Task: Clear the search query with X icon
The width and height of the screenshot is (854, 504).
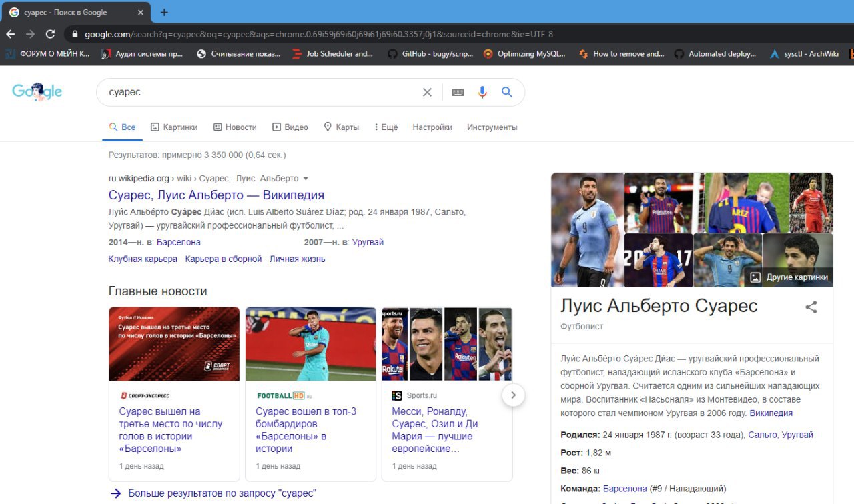Action: [427, 92]
